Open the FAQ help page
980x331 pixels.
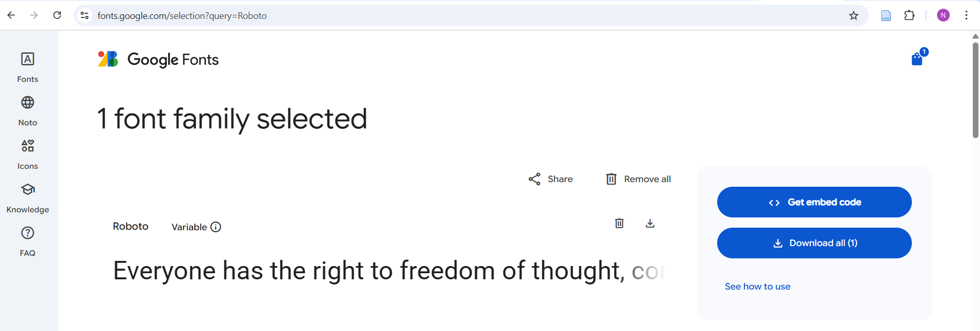click(x=28, y=240)
